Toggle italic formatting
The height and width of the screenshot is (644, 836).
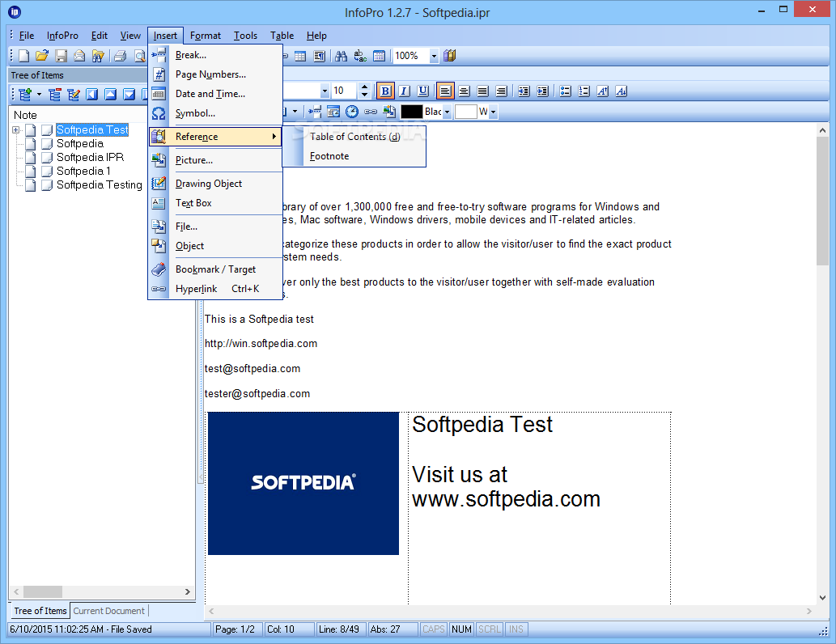pyautogui.click(x=404, y=91)
